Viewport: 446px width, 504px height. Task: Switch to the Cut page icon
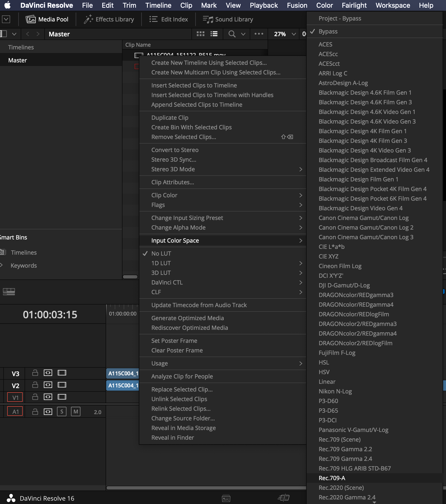pyautogui.click(x=284, y=498)
